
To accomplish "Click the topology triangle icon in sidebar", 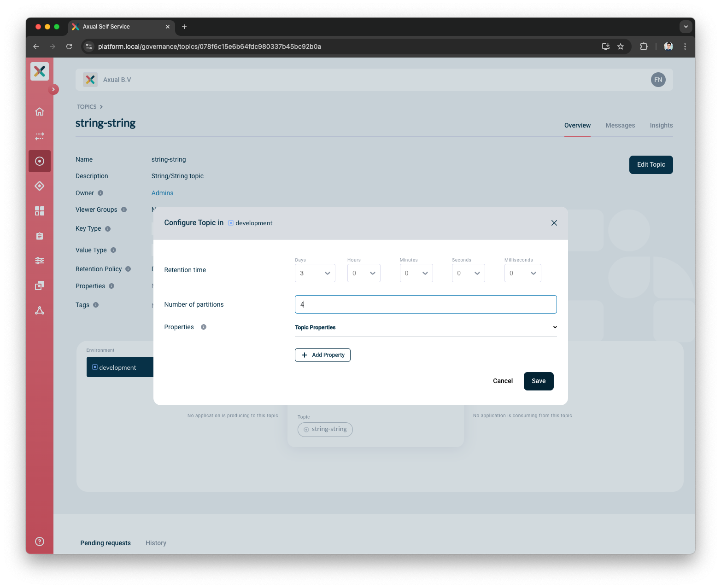I will 40,311.
